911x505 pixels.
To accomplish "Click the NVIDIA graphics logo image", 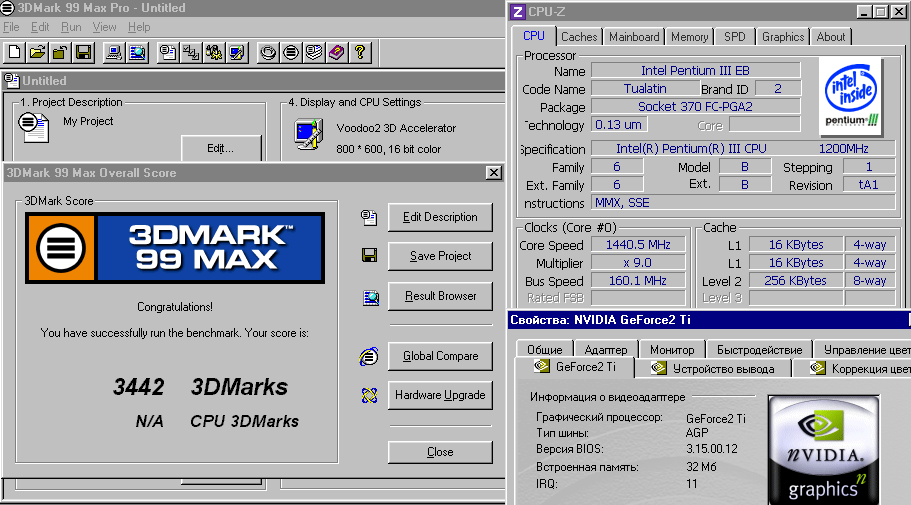I will tap(823, 450).
